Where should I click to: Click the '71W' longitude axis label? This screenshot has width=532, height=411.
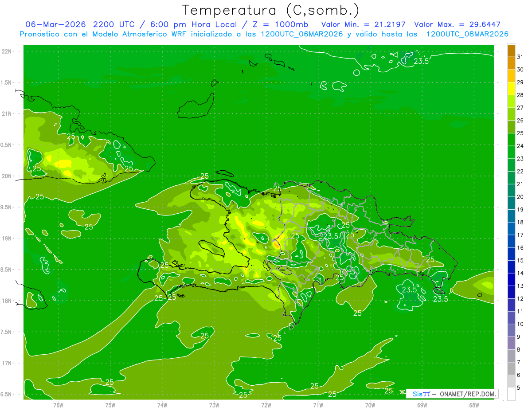(318, 405)
